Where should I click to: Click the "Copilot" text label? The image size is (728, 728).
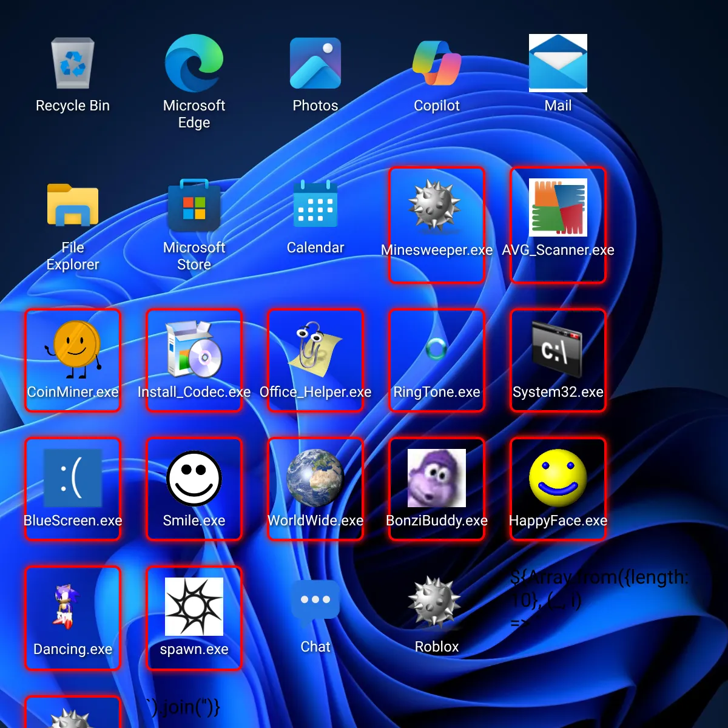[437, 106]
